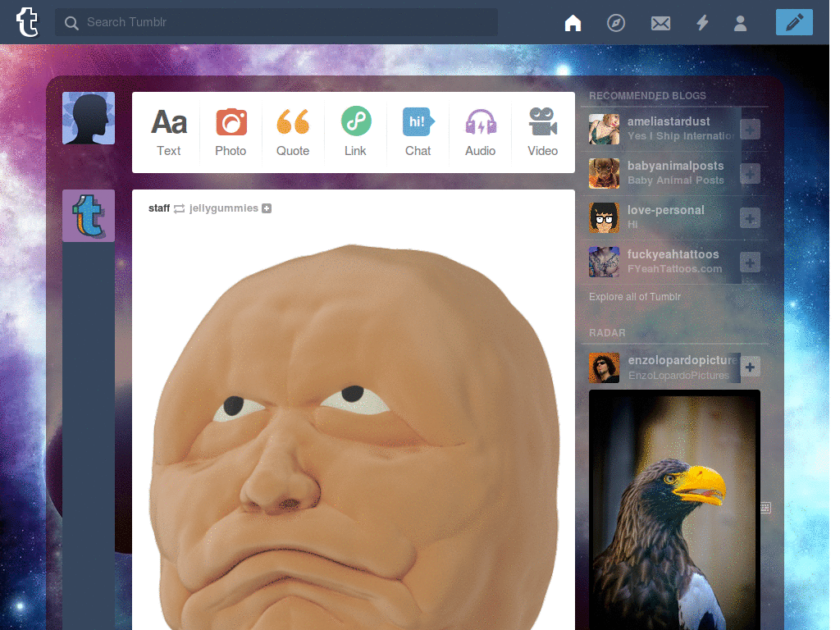Follow babyanimalposts with plus button
840x630 pixels.
(750, 174)
